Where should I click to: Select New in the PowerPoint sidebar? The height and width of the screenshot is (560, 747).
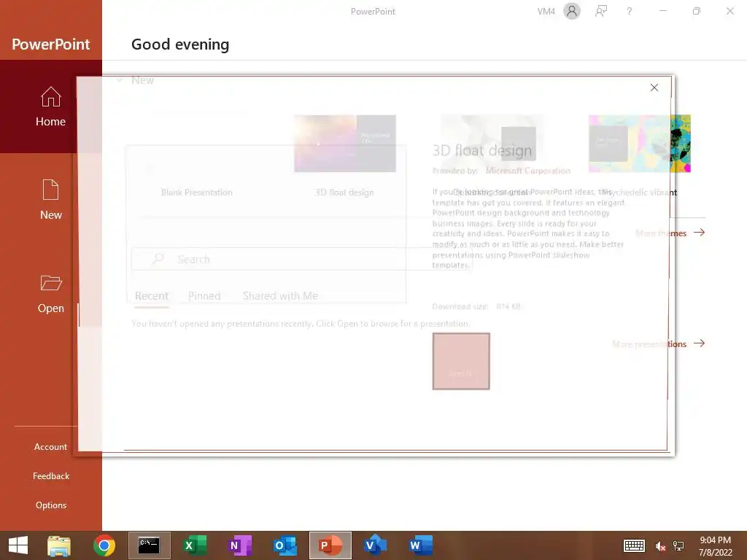click(x=50, y=200)
